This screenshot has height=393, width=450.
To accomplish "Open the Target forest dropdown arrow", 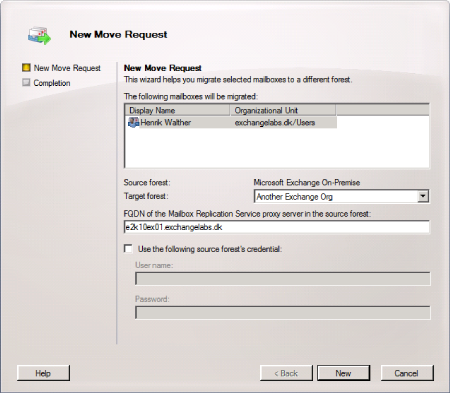I will [x=423, y=196].
